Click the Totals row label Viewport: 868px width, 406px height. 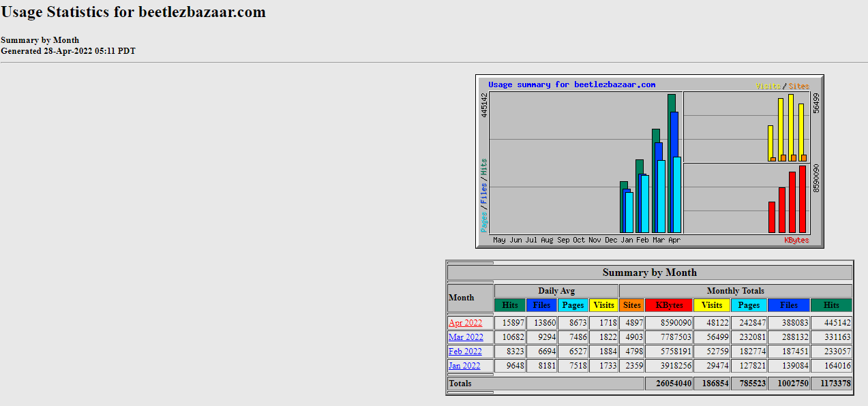click(x=460, y=384)
